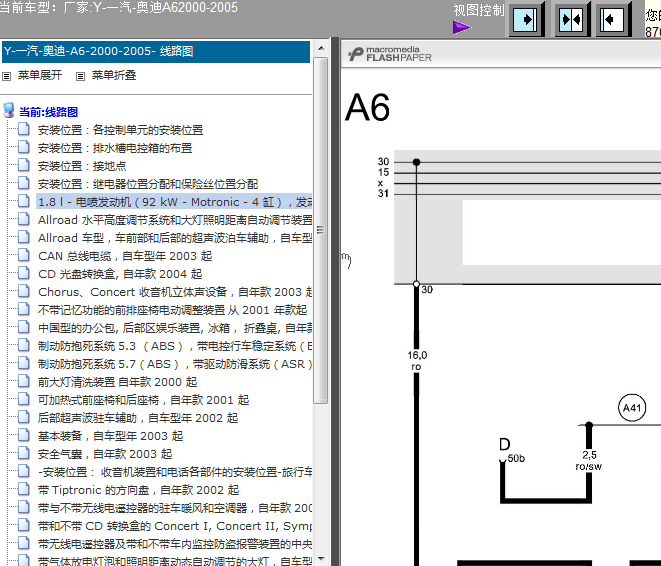This screenshot has height=566, width=661.
Task: Click the collapse-left view control button
Action: (613, 19)
